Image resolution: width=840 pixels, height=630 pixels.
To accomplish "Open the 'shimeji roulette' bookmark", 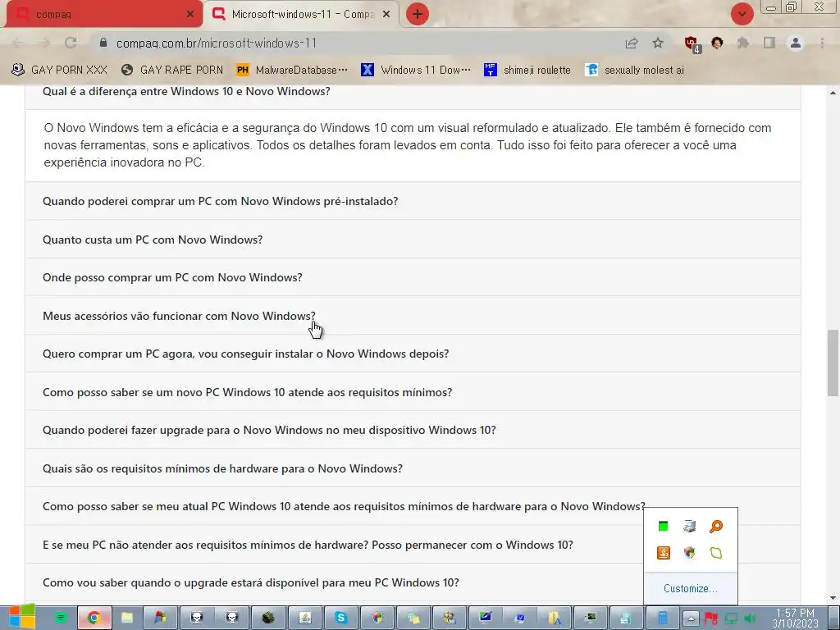I will 527,70.
